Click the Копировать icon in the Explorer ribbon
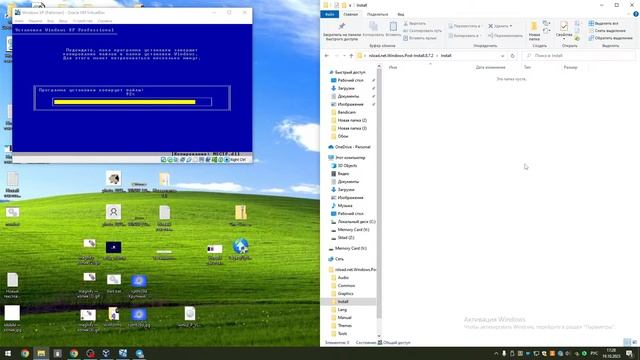 coord(373,30)
